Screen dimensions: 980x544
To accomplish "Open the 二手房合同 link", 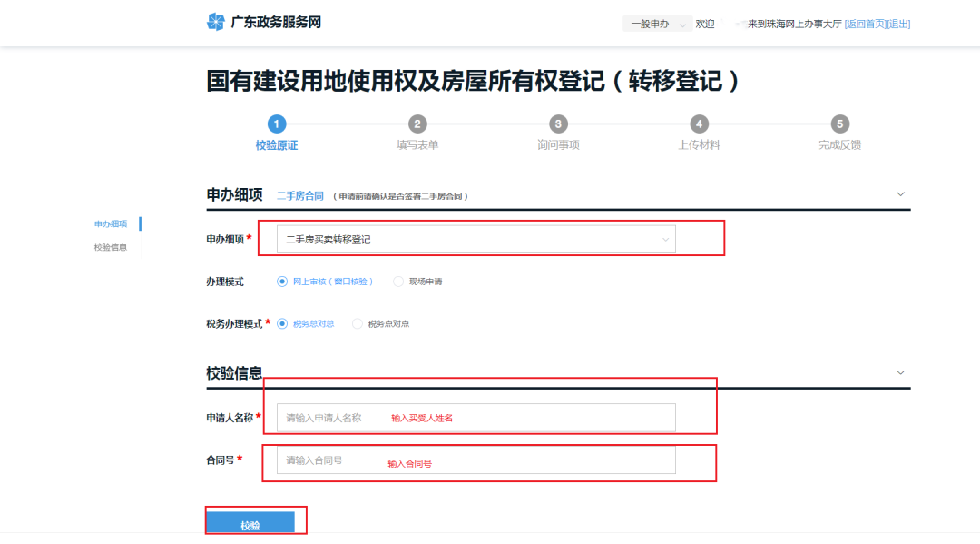I will coord(299,195).
